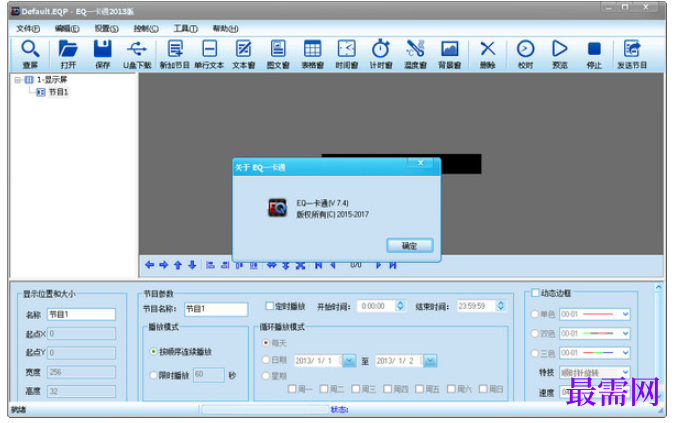Image resolution: width=678 pixels, height=423 pixels.
Task: Save the project with the 保存 icon
Action: click(102, 49)
